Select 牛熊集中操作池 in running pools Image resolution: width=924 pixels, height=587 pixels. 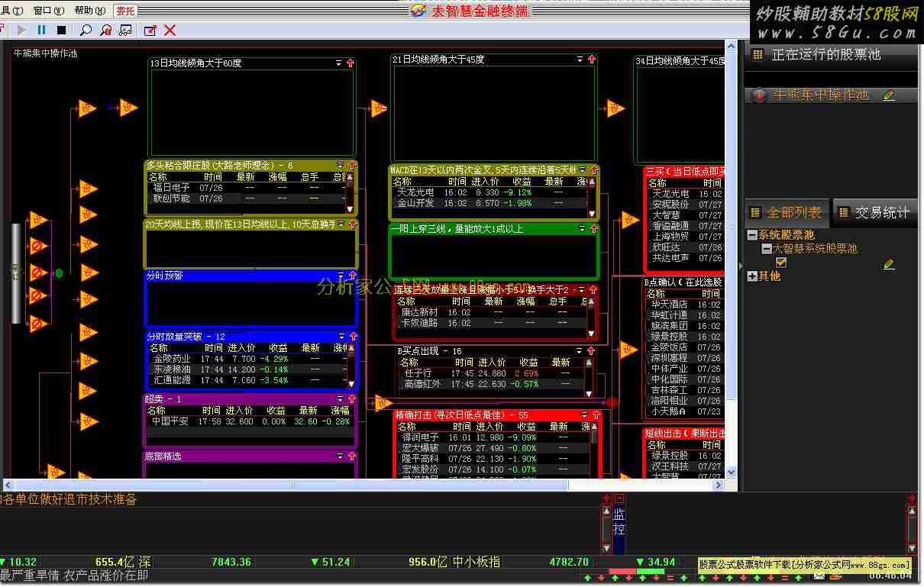pos(821,95)
